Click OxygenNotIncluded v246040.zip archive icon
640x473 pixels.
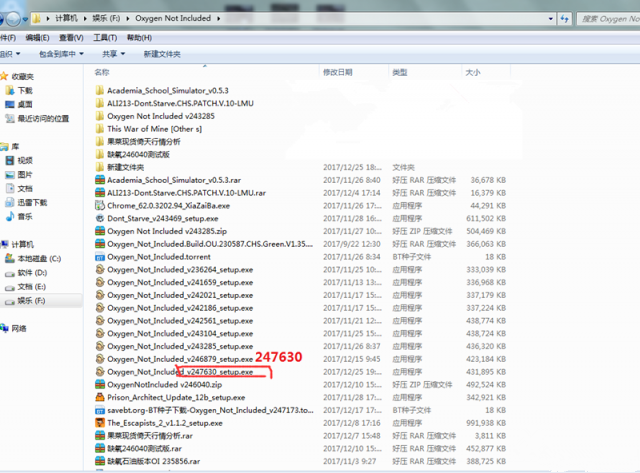coord(100,384)
